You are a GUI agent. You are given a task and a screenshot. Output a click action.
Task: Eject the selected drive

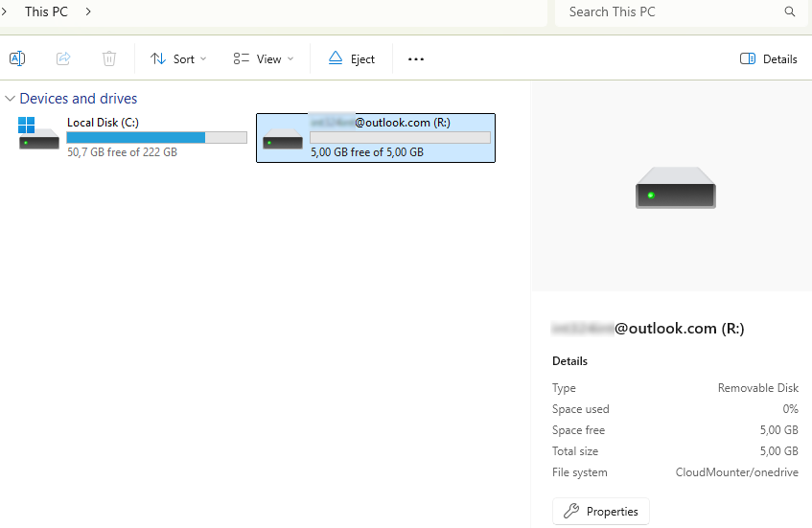tap(351, 58)
